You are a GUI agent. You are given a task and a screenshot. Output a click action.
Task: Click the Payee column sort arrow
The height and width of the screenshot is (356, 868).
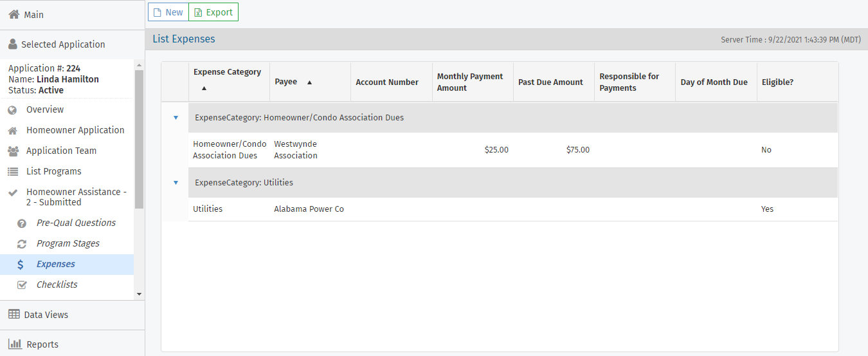(309, 82)
